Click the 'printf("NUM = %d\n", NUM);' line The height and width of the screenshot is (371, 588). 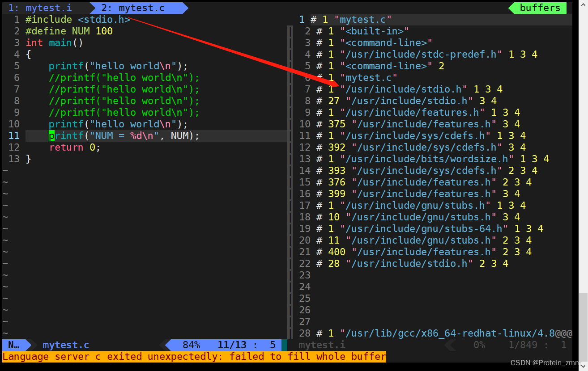124,136
